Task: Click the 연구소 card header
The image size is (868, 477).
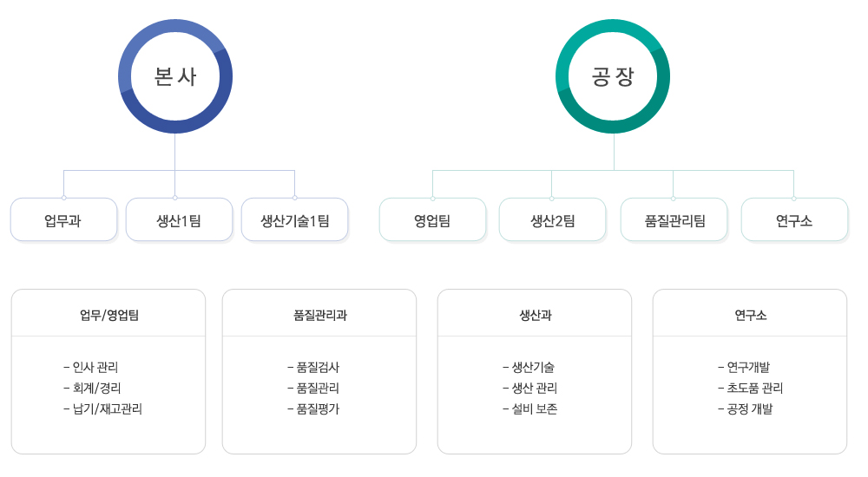Action: (x=750, y=315)
